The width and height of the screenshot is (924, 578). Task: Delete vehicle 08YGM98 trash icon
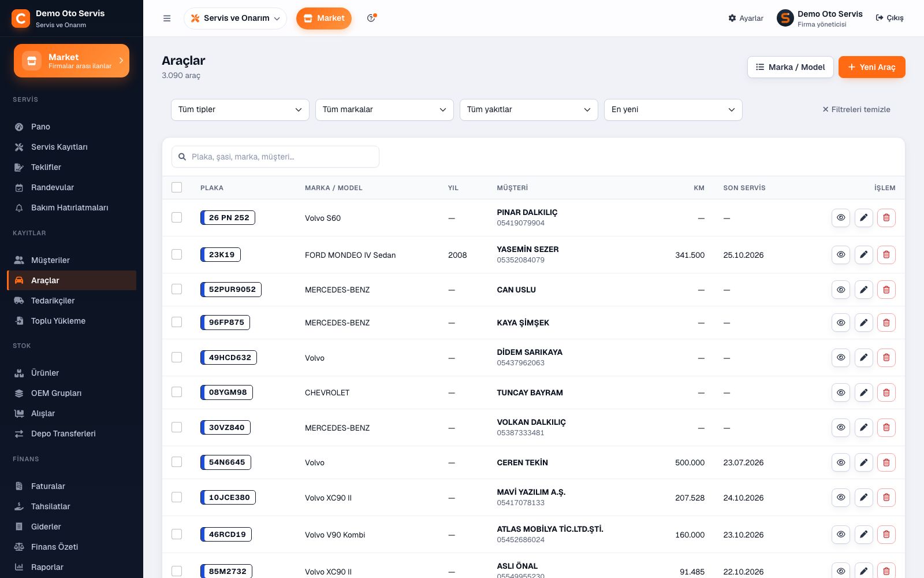click(886, 392)
